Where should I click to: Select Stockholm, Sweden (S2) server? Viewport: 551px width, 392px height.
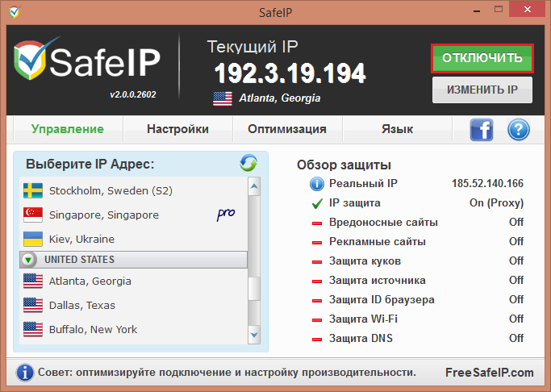(x=134, y=190)
